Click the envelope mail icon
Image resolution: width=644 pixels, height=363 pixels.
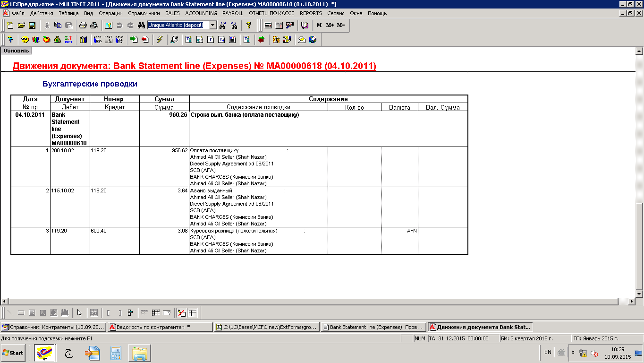[301, 40]
